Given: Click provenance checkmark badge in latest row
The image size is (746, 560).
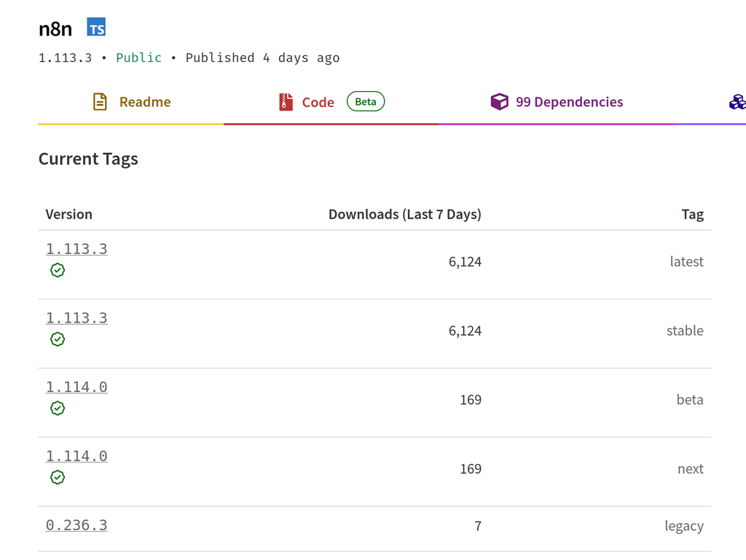Looking at the screenshot, I should click(58, 270).
